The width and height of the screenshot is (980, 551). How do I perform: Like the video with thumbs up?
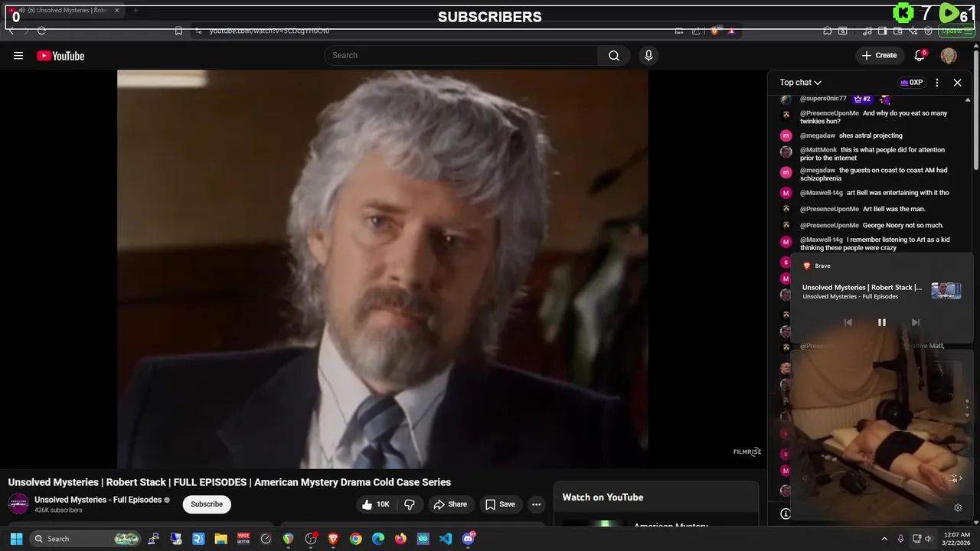(375, 504)
